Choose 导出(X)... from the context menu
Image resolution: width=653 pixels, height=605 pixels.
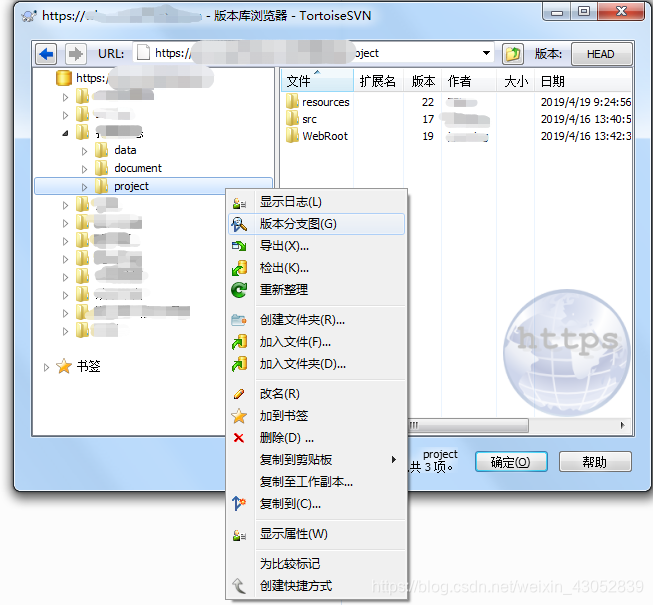tap(317, 246)
